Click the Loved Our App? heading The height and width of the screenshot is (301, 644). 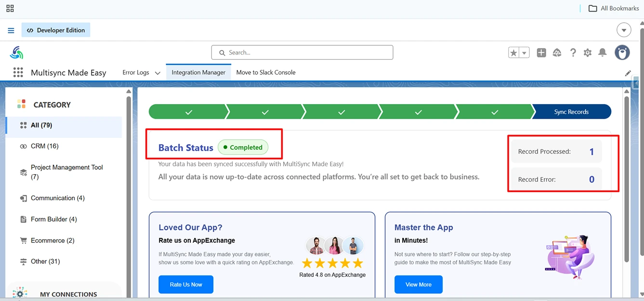[190, 228]
